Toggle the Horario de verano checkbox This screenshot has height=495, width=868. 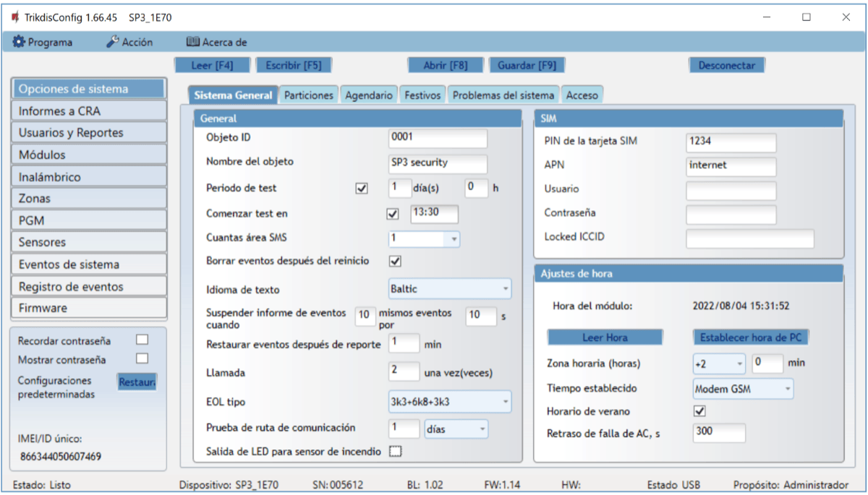click(x=699, y=411)
